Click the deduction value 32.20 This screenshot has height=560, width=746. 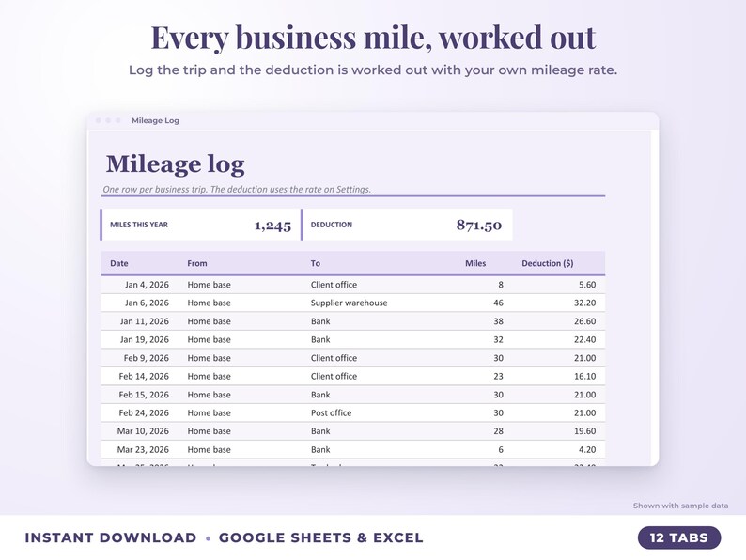coord(584,303)
